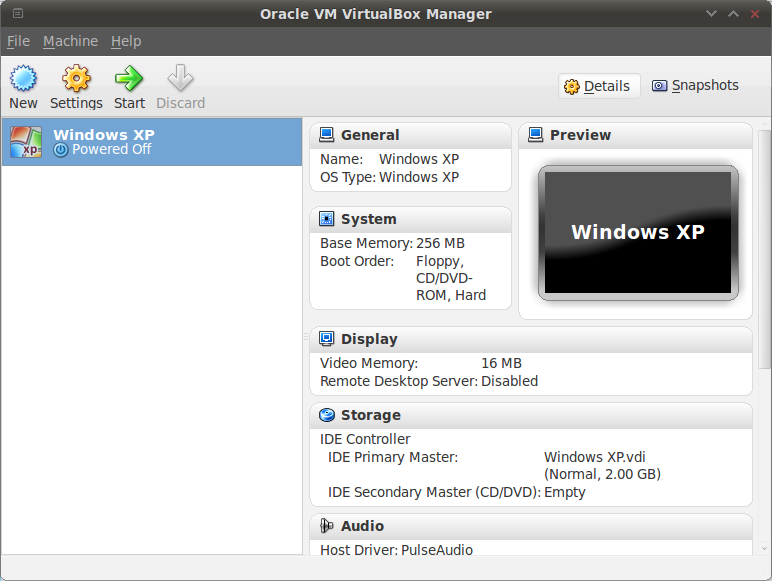Click the Preview section monitor icon
Screen dimensions: 772x581
coord(535,135)
